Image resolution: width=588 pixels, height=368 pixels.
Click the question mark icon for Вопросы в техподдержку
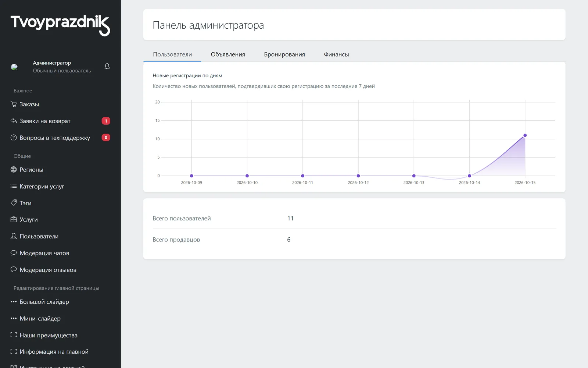(14, 138)
